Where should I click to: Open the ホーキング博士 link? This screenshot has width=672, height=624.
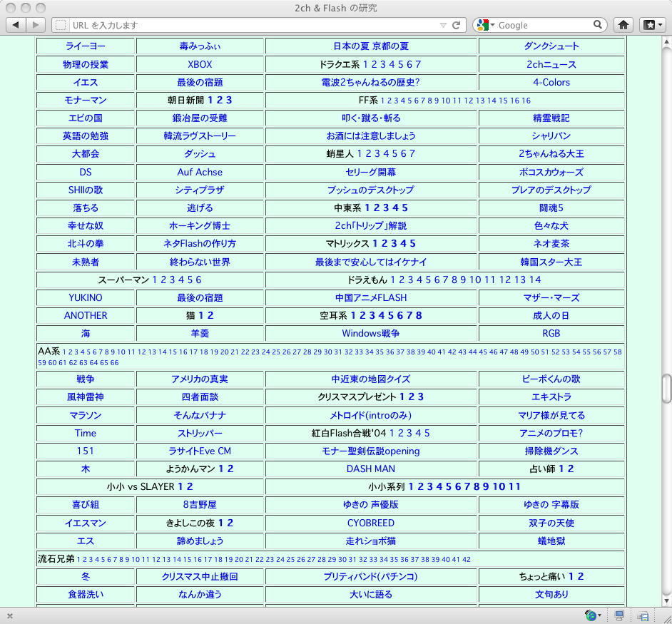coord(200,226)
